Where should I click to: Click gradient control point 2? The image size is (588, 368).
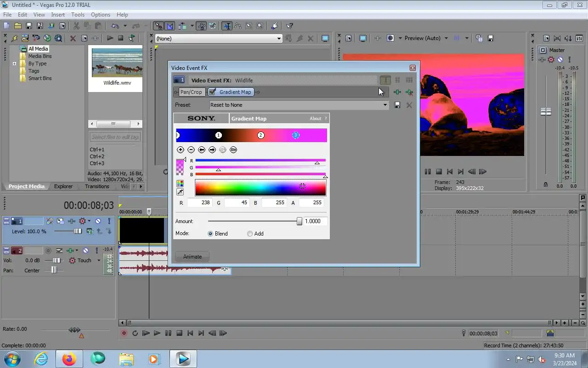tap(261, 135)
